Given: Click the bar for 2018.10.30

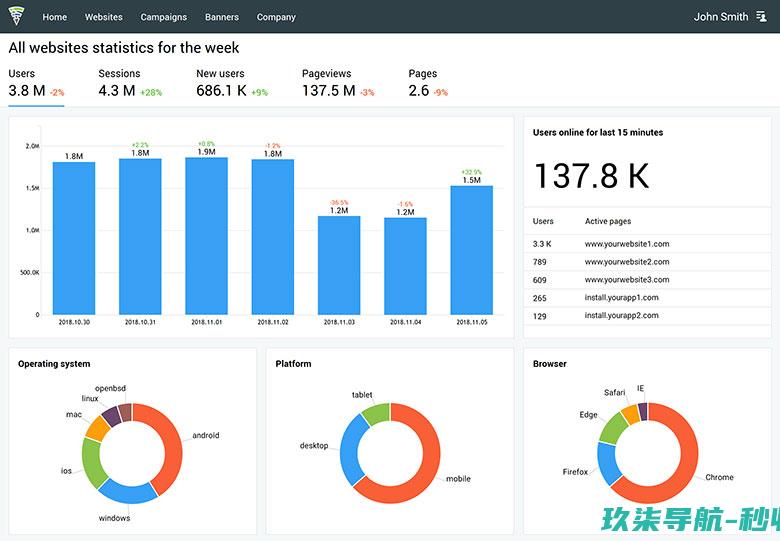Looking at the screenshot, I should pyautogui.click(x=74, y=238).
